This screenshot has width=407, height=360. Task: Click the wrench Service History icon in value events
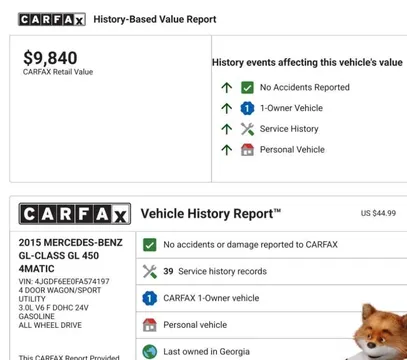(247, 129)
